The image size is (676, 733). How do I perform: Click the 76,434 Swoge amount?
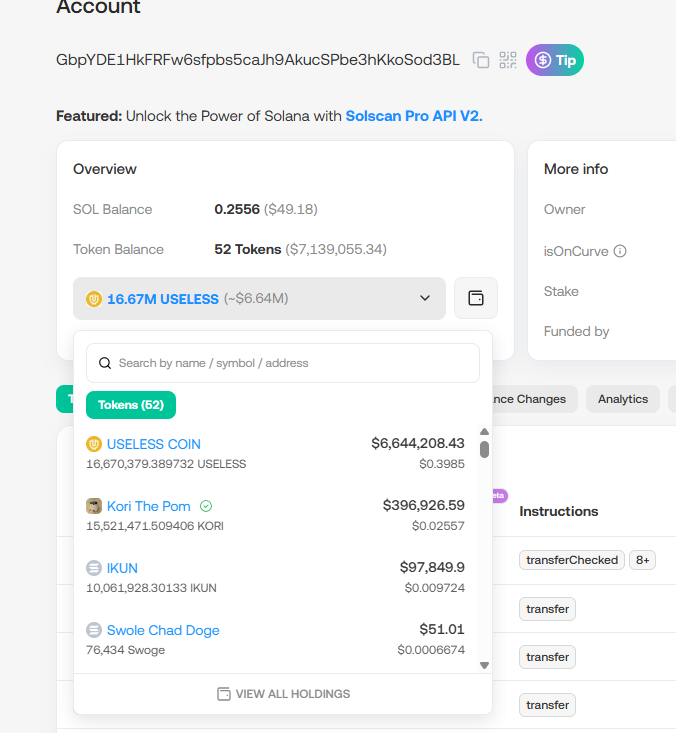(125, 650)
